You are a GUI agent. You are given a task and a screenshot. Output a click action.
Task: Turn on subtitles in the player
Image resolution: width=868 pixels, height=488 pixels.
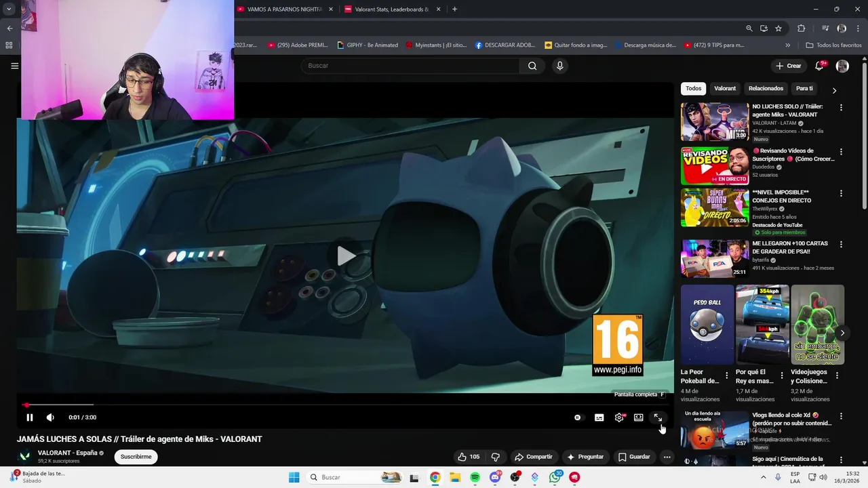pos(599,418)
